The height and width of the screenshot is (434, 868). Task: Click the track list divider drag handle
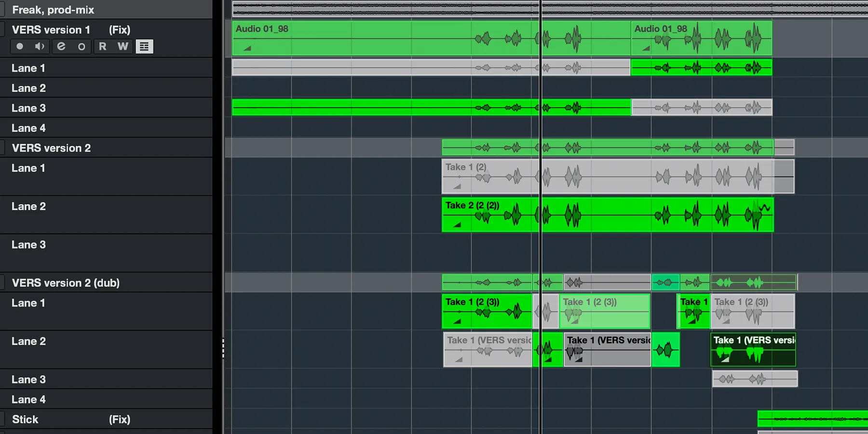(x=223, y=348)
